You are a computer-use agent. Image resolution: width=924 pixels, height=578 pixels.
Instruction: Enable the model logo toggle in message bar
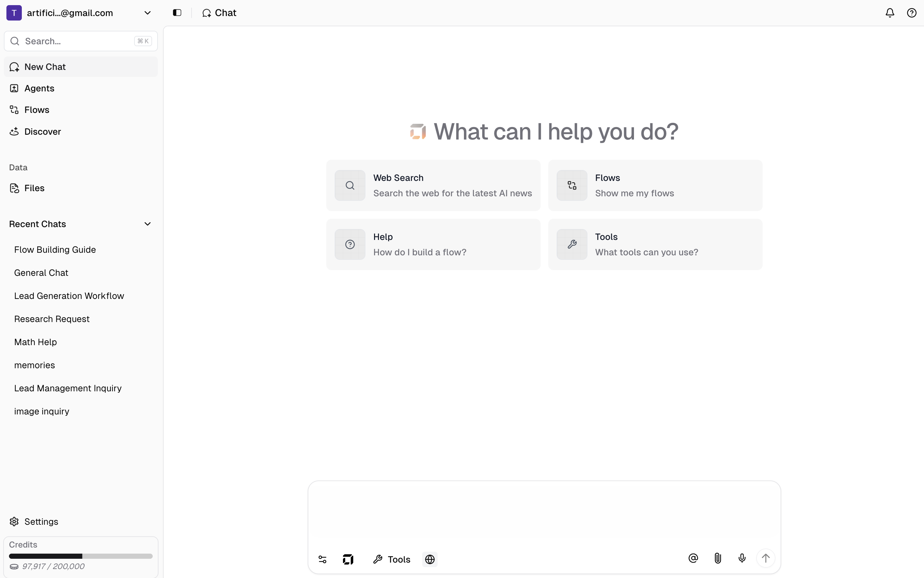347,559
